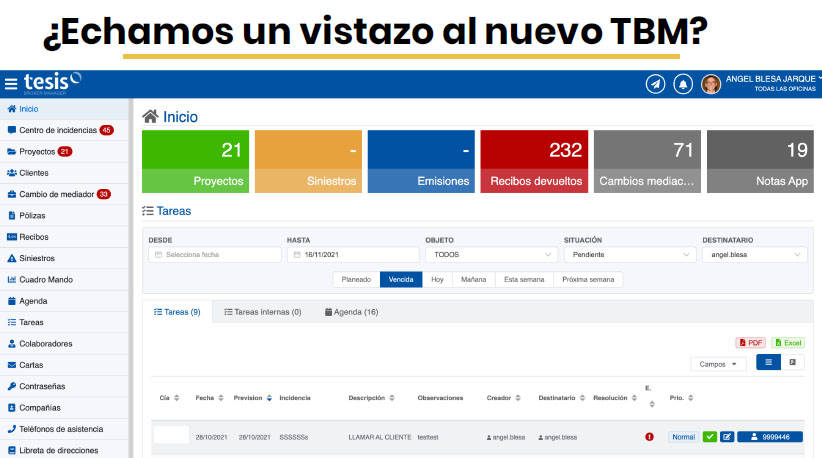The image size is (822, 458).
Task: Select the 'Vencida' filter option
Action: [401, 280]
